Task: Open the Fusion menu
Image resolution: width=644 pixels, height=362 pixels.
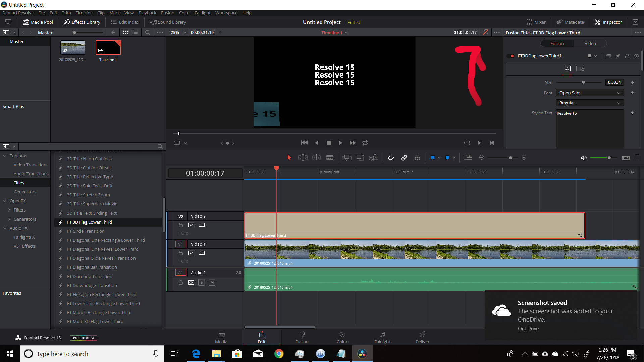Action: click(167, 13)
